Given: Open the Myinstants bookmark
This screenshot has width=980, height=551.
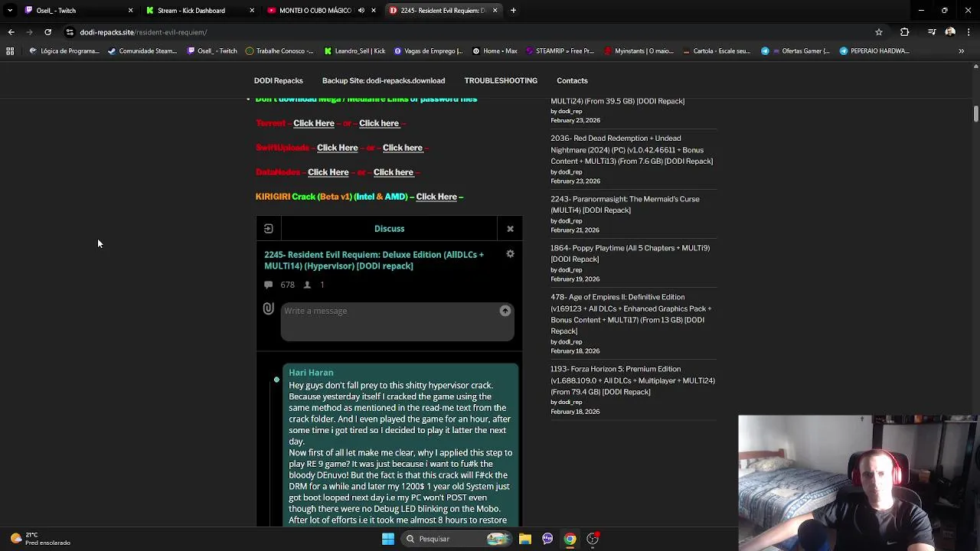Looking at the screenshot, I should pyautogui.click(x=639, y=51).
